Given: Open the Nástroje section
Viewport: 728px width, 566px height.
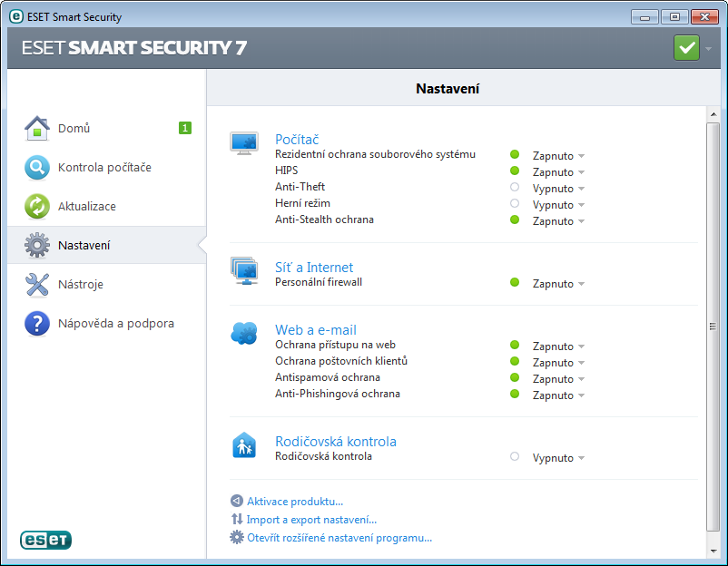Looking at the screenshot, I should [107, 284].
